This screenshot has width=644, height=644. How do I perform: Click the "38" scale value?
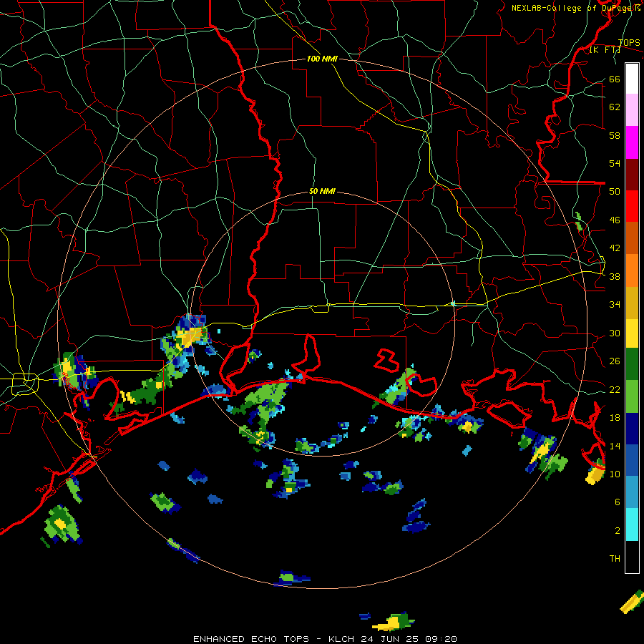[615, 276]
